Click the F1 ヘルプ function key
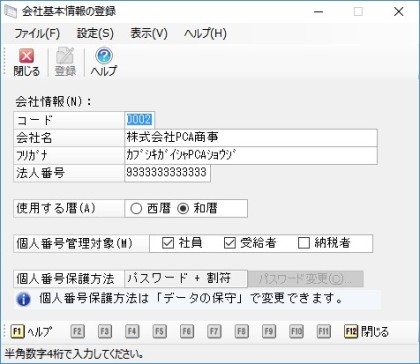The height and width of the screenshot is (364, 420). tap(31, 331)
